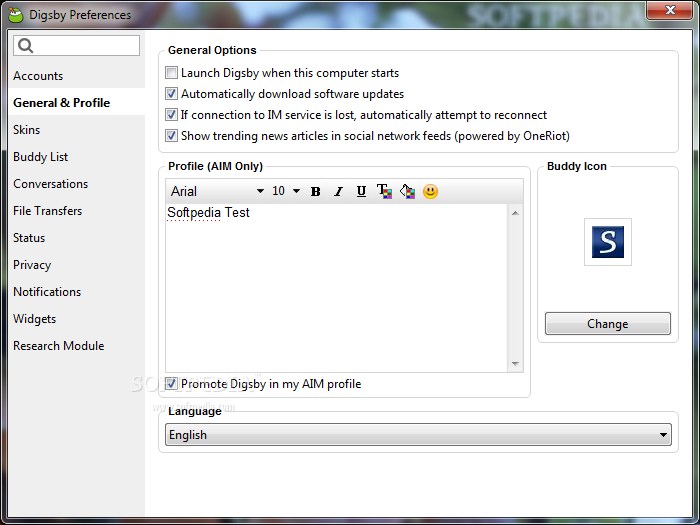The image size is (700, 525).
Task: Click inside the preferences search field
Action: pos(76,46)
